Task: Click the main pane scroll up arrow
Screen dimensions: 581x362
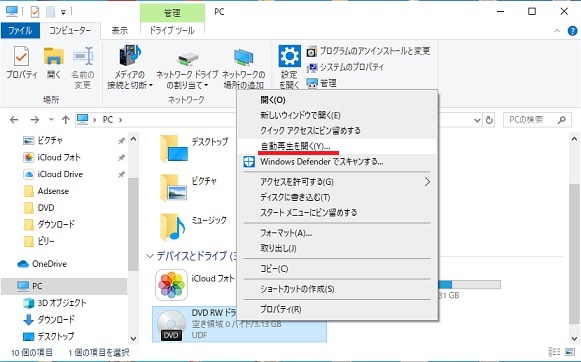Action: point(574,139)
